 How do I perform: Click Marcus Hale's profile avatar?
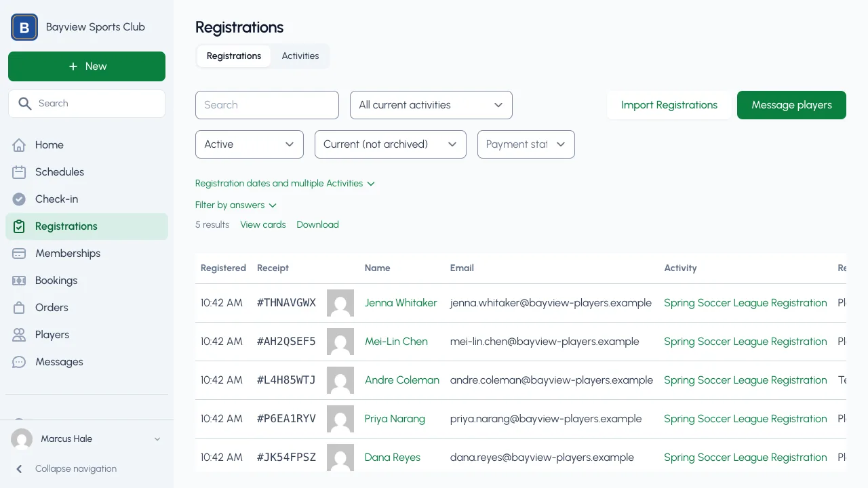pos(22,439)
